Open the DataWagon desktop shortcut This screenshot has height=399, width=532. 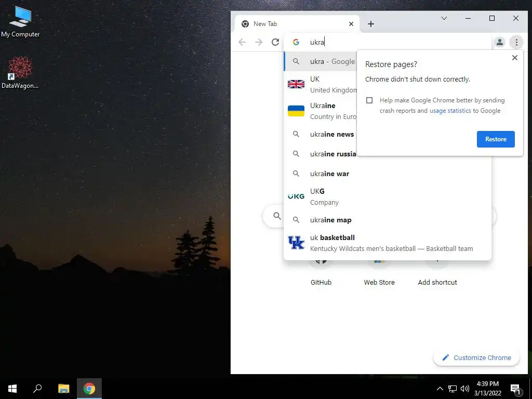coord(20,73)
